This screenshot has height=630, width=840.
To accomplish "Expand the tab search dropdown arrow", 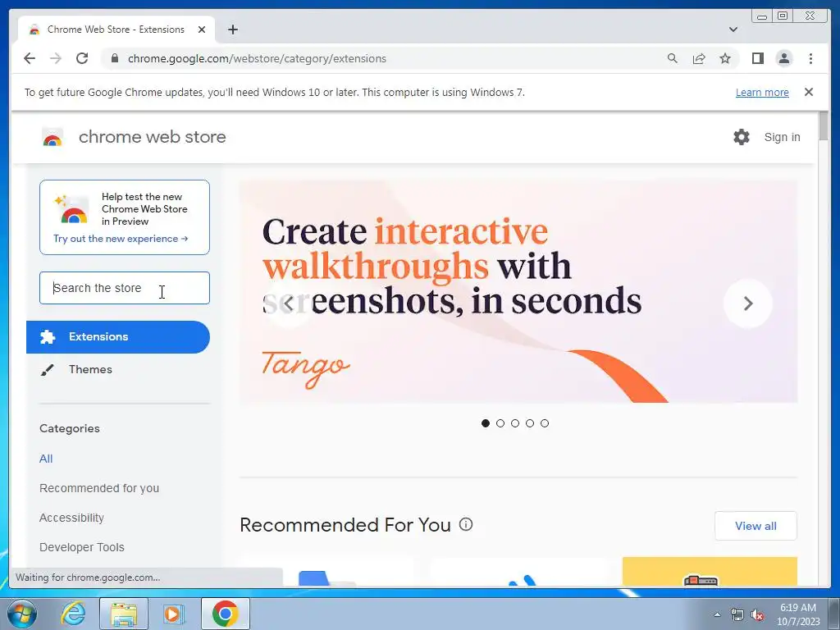I will (x=733, y=30).
